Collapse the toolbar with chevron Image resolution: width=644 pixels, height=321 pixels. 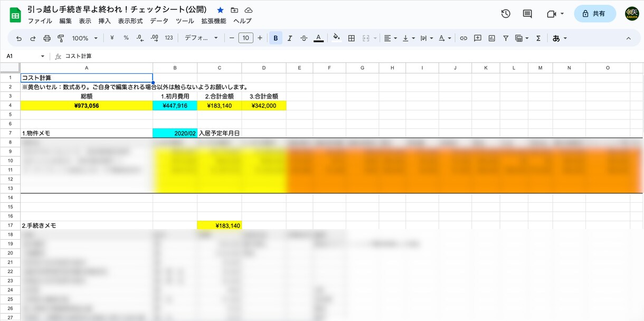click(628, 38)
